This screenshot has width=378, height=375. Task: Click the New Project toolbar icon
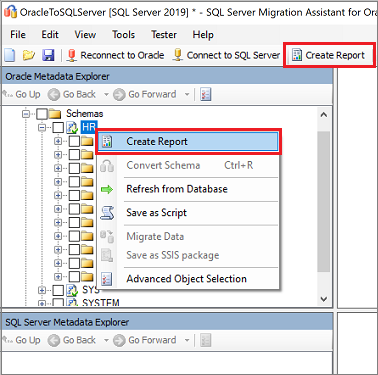10,55
